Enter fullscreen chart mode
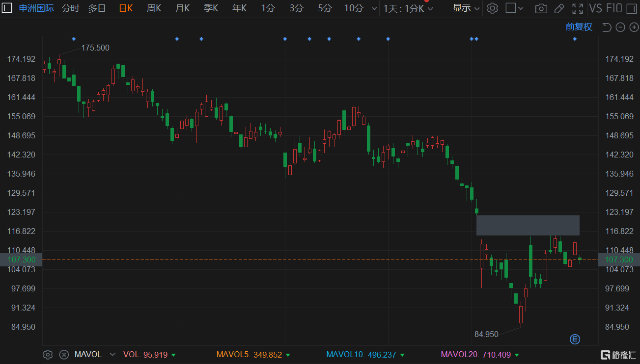Screen dimensions: 640x364 pos(578,8)
